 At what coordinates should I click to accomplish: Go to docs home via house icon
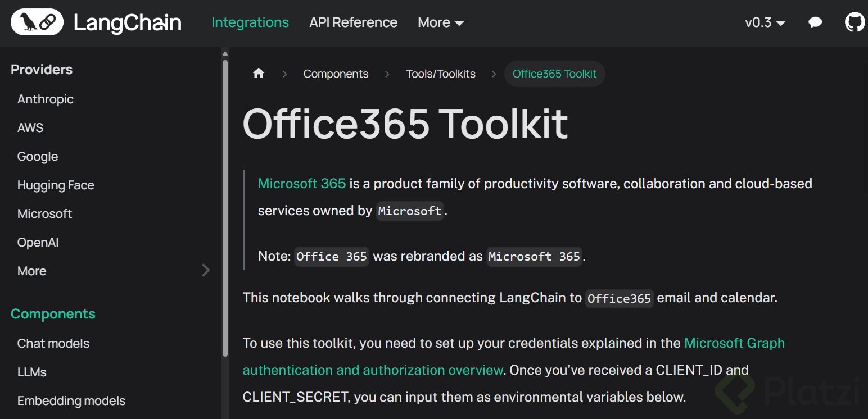[259, 74]
